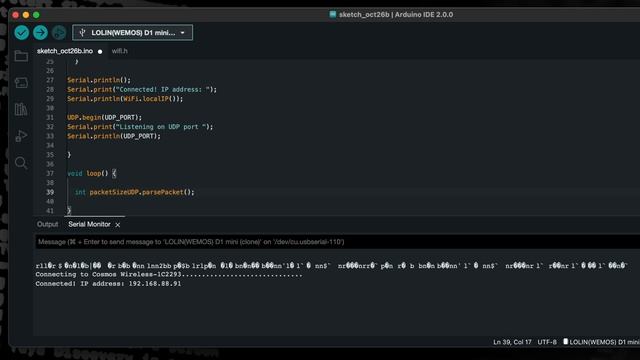Open the Boards Manager sidebar icon
Viewport: 640px width, 360px height.
[x=21, y=82]
